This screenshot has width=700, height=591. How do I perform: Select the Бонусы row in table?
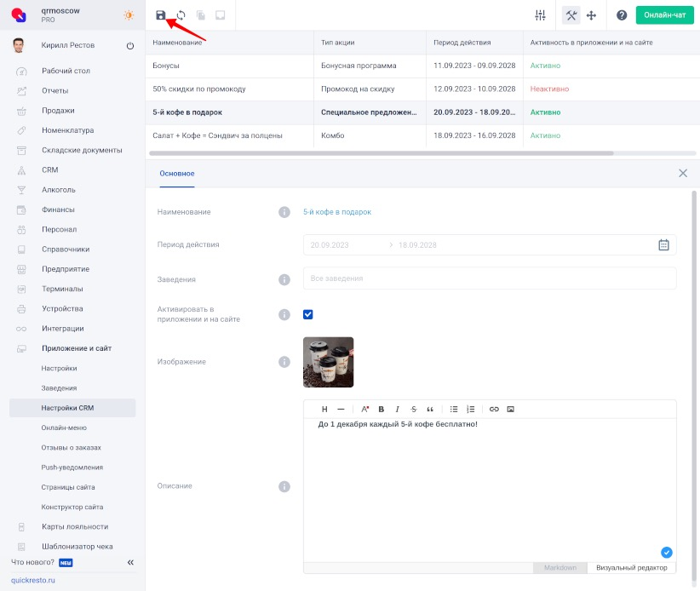pos(422,66)
